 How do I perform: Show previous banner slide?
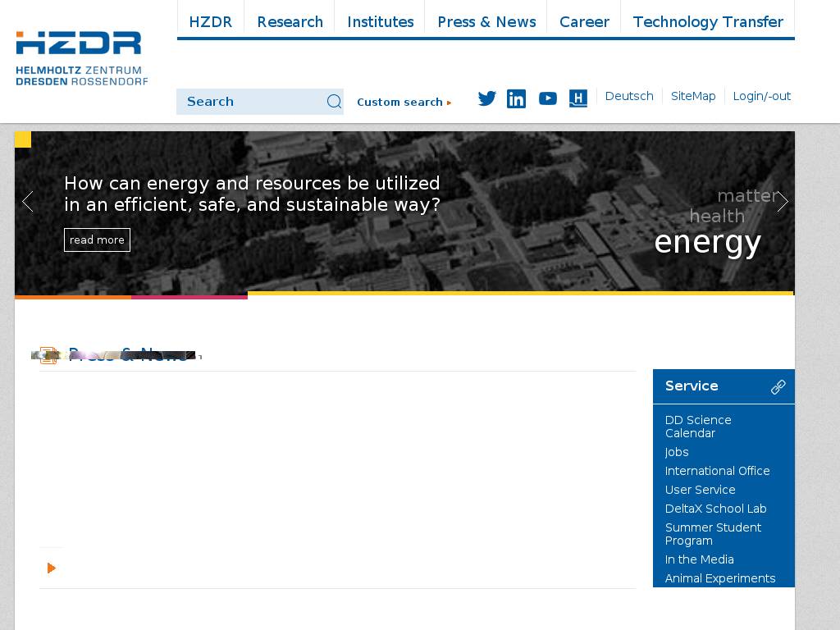tap(28, 202)
